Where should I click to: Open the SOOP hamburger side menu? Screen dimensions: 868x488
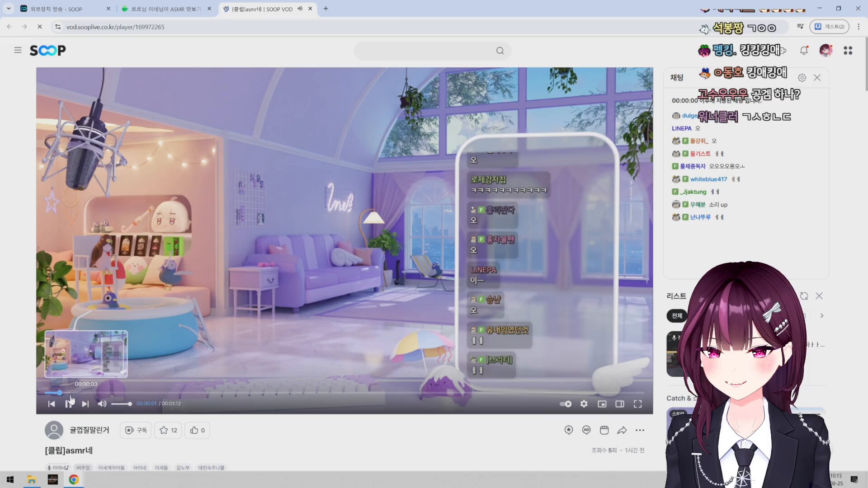click(x=18, y=50)
